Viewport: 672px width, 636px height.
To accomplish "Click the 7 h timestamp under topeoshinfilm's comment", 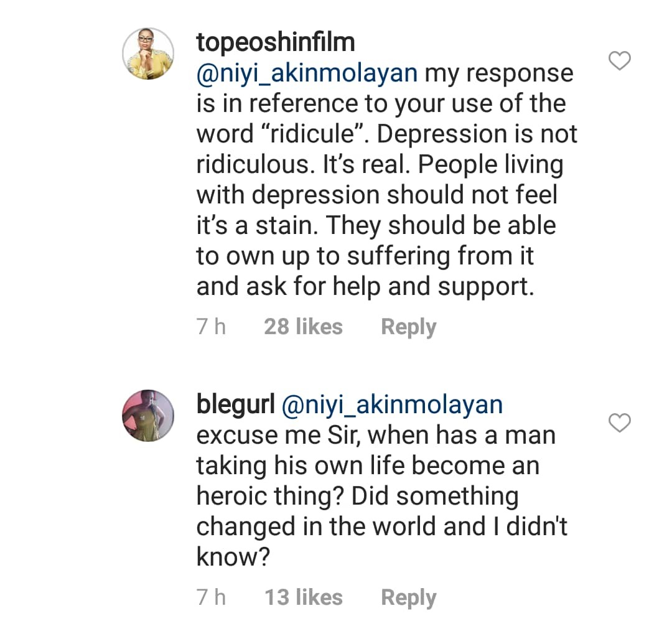I will tap(211, 327).
